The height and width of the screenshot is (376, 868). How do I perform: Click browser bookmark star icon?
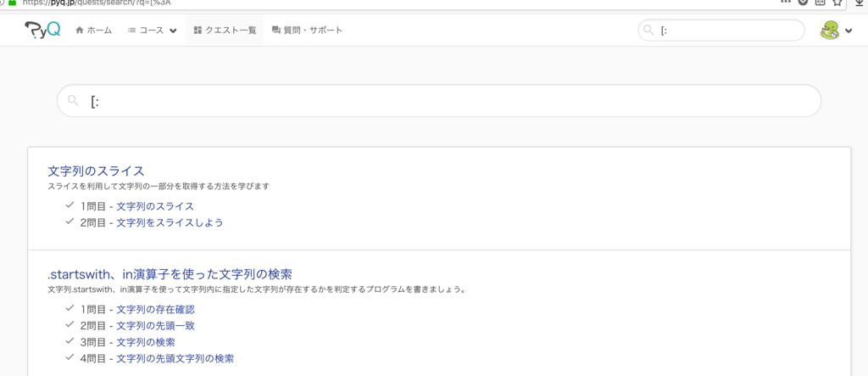(x=837, y=3)
